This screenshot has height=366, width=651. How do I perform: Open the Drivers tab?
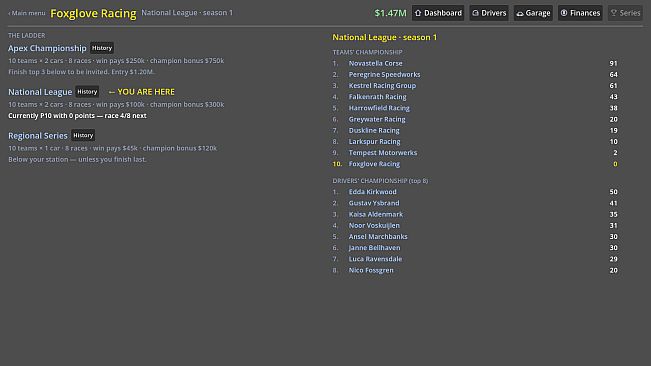(x=489, y=13)
